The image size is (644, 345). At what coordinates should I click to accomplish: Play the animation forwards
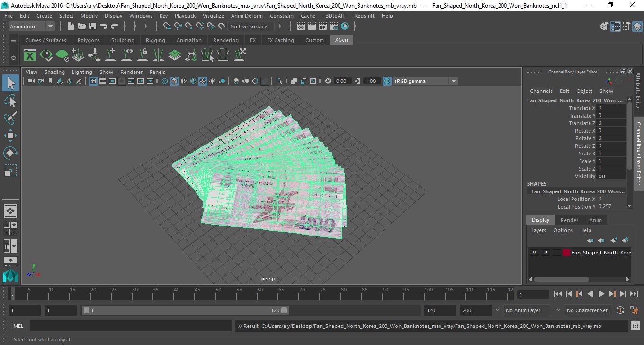(x=601, y=294)
